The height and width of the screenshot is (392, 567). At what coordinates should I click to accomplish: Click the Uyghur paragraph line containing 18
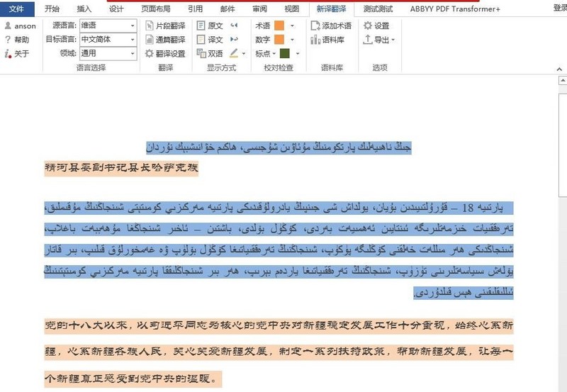[279, 208]
